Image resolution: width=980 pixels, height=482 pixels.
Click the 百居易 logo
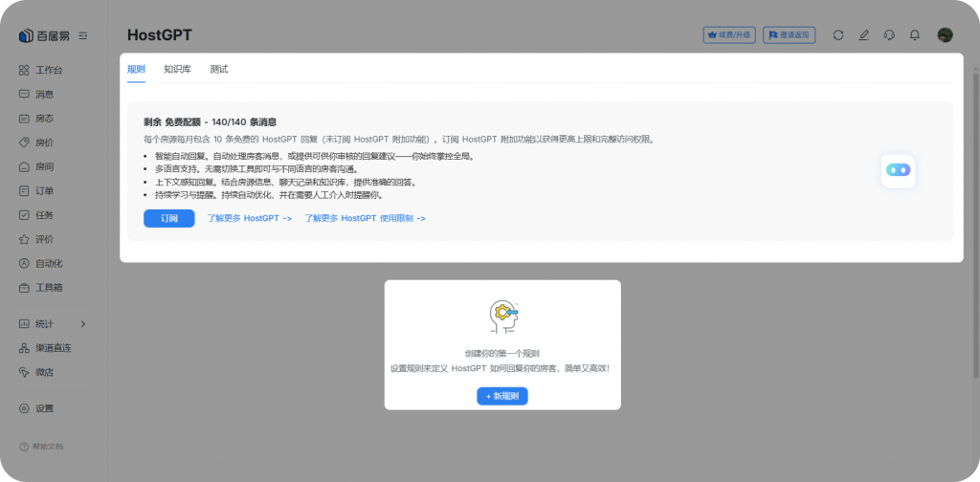tap(44, 35)
